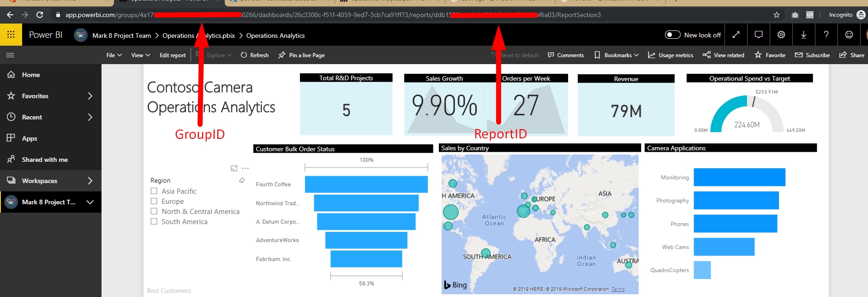Viewport: 868px width, 297px height.
Task: Check the South America region box
Action: click(154, 221)
